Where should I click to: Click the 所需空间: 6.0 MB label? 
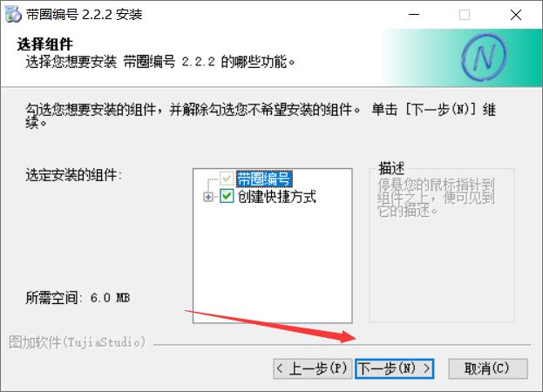tap(78, 298)
